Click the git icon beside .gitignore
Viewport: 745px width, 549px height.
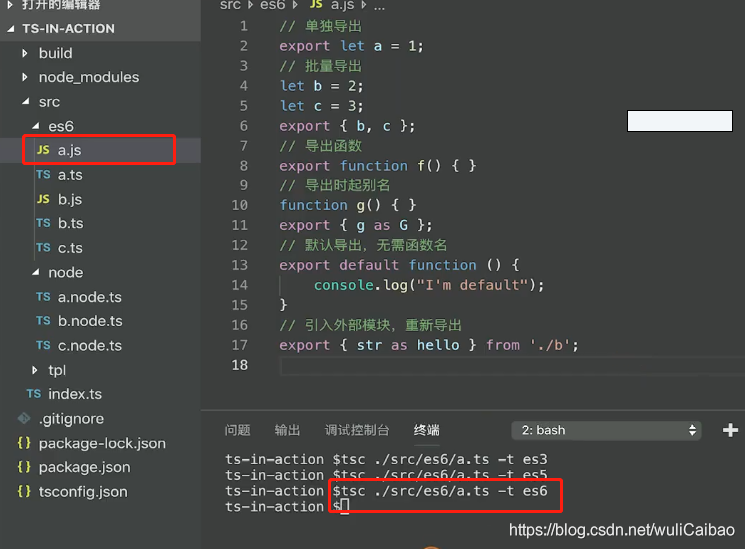(x=24, y=418)
